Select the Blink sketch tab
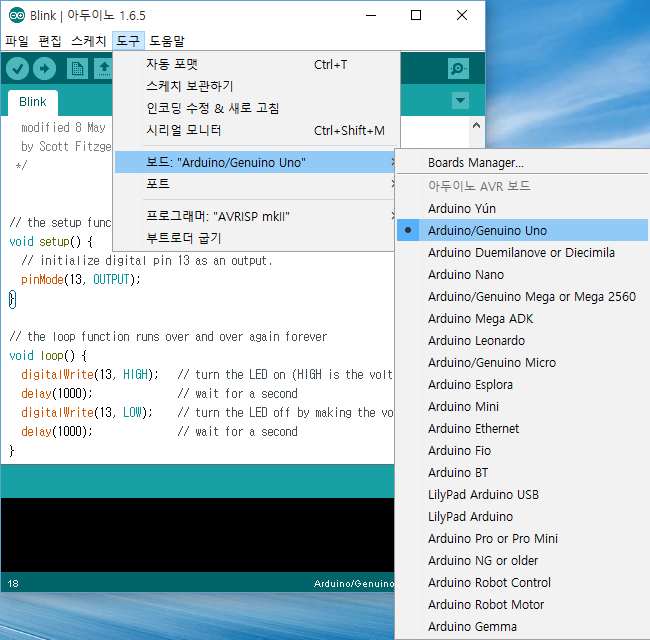The width and height of the screenshot is (650, 640). [x=33, y=102]
